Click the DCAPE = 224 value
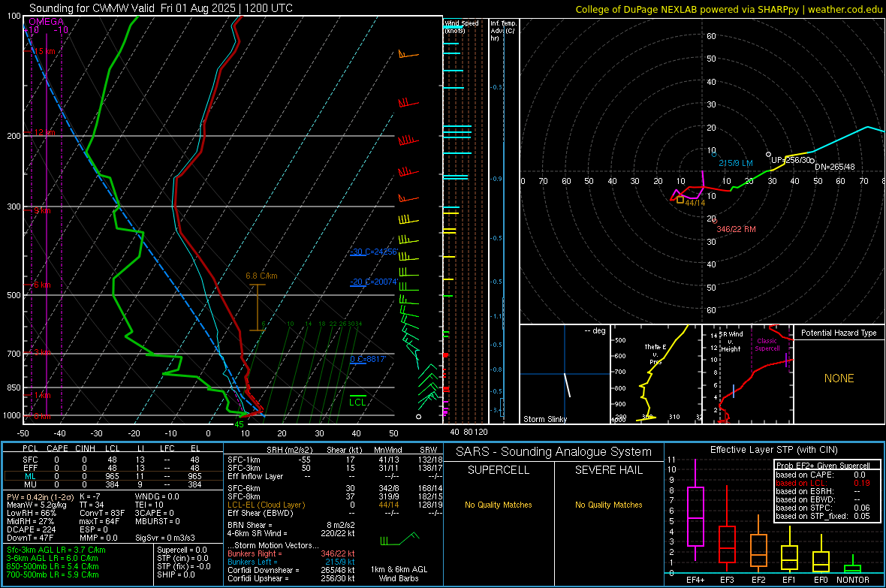Image resolution: width=886 pixels, height=588 pixels. [x=31, y=529]
